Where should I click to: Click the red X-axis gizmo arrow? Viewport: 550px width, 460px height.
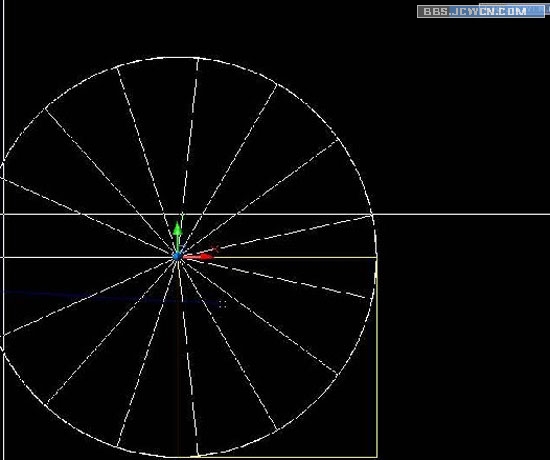198,257
